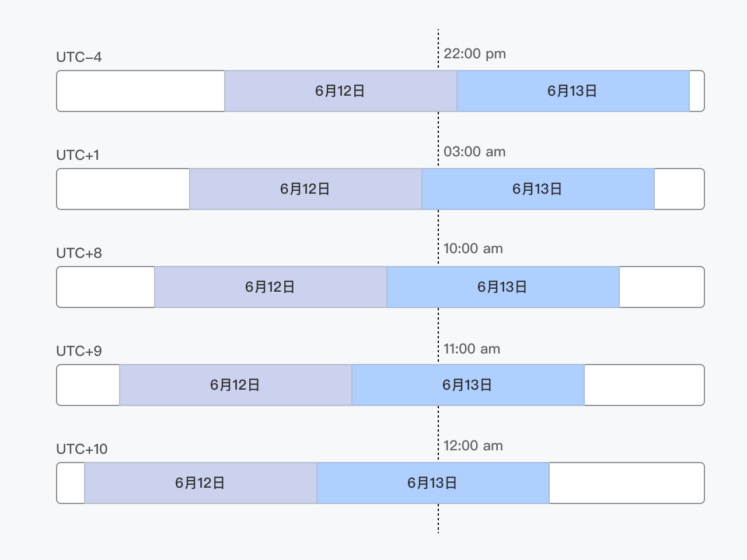Image resolution: width=747 pixels, height=560 pixels.
Task: Select 6月12日 block in UTC+10 row
Action: coord(201,483)
